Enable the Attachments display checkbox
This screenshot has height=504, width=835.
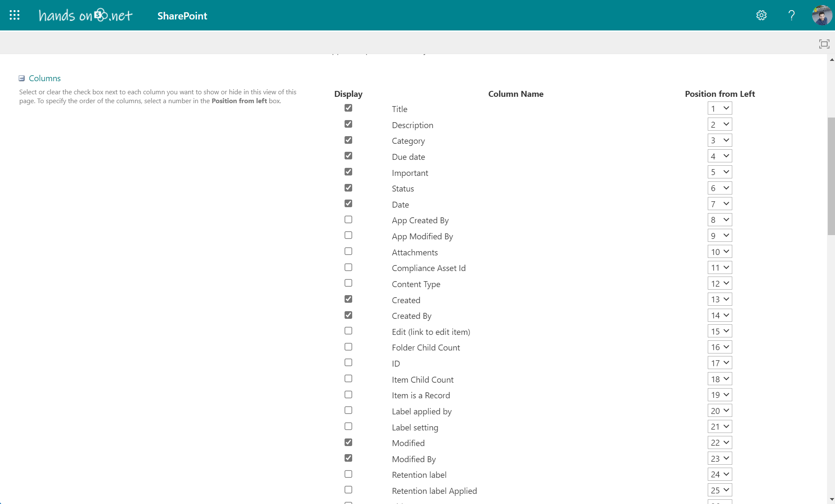348,251
